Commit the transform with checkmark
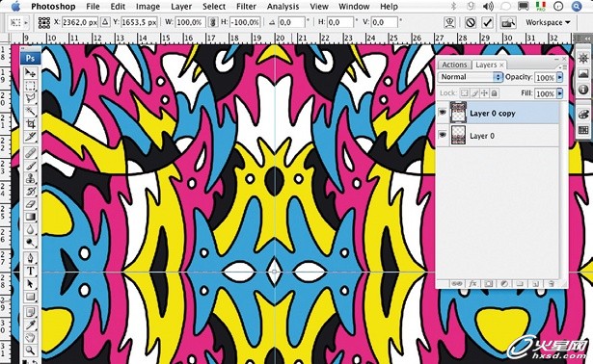This screenshot has height=364, width=593. click(488, 23)
